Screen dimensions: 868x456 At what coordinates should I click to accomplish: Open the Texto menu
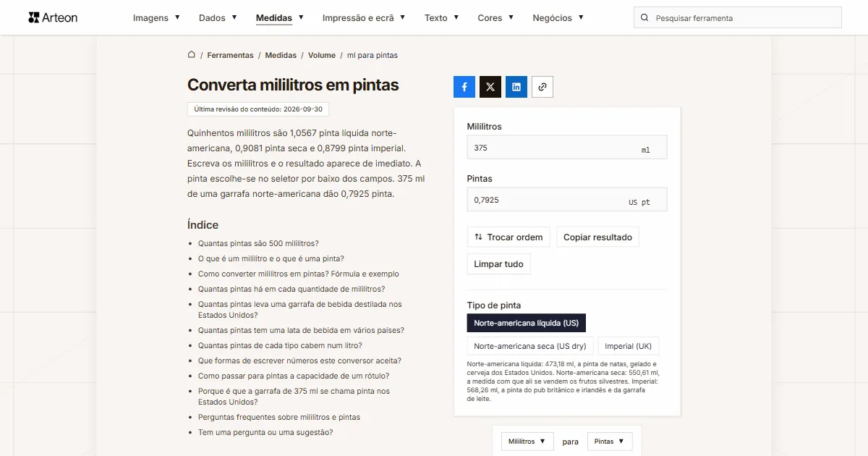pyautogui.click(x=442, y=17)
